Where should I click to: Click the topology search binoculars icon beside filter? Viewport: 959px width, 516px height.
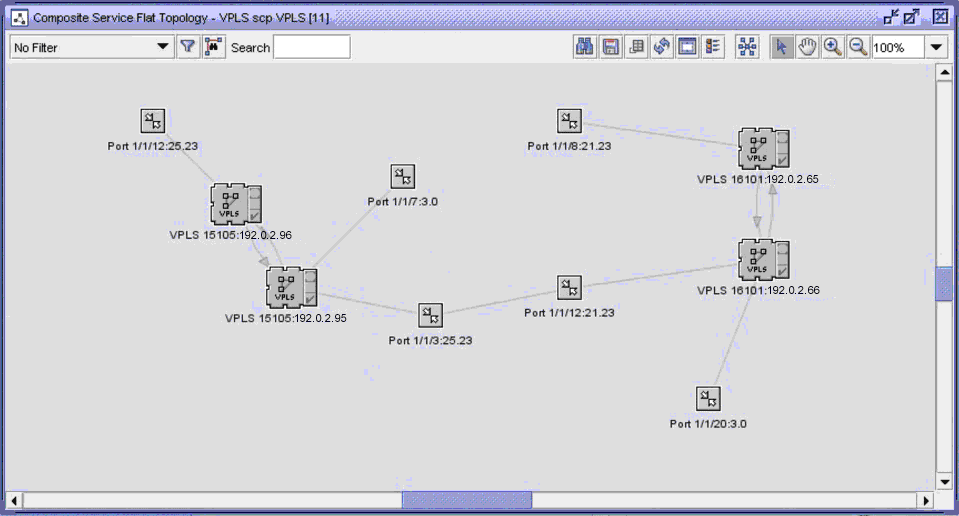tap(213, 47)
